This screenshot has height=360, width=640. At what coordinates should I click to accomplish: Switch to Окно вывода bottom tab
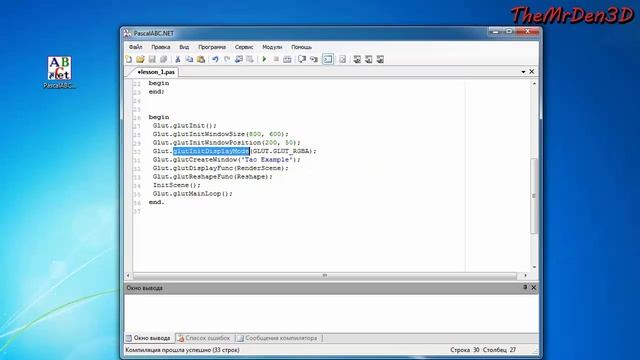149,338
